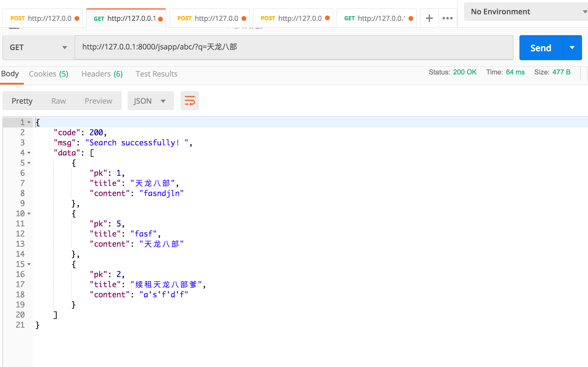Open the Send button dropdown arrow
This screenshot has width=588, height=367.
point(572,48)
